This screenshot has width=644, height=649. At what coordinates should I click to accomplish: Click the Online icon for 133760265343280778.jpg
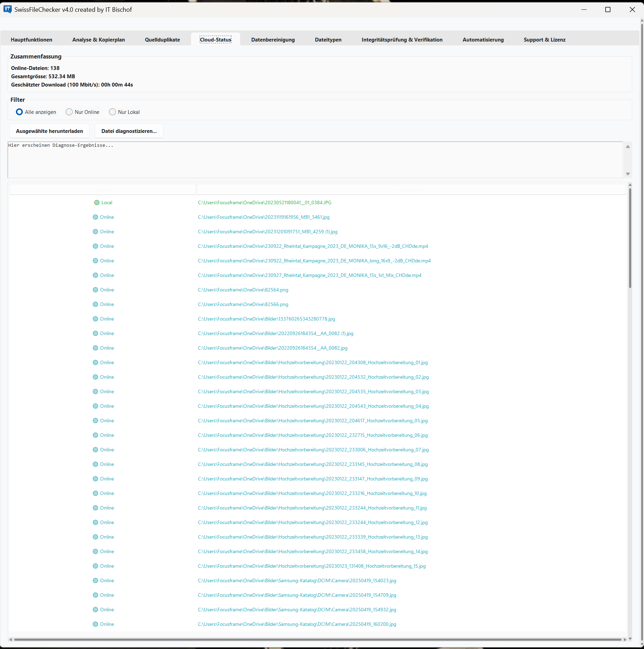pyautogui.click(x=96, y=319)
